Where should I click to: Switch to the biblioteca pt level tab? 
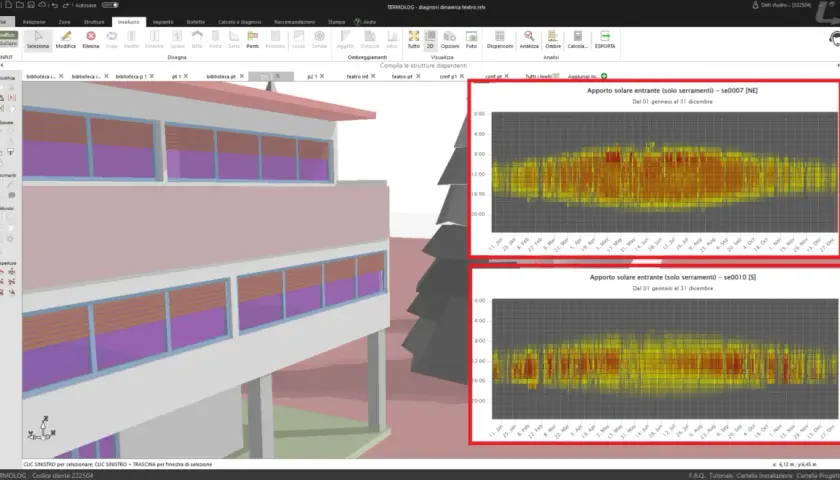[221, 77]
